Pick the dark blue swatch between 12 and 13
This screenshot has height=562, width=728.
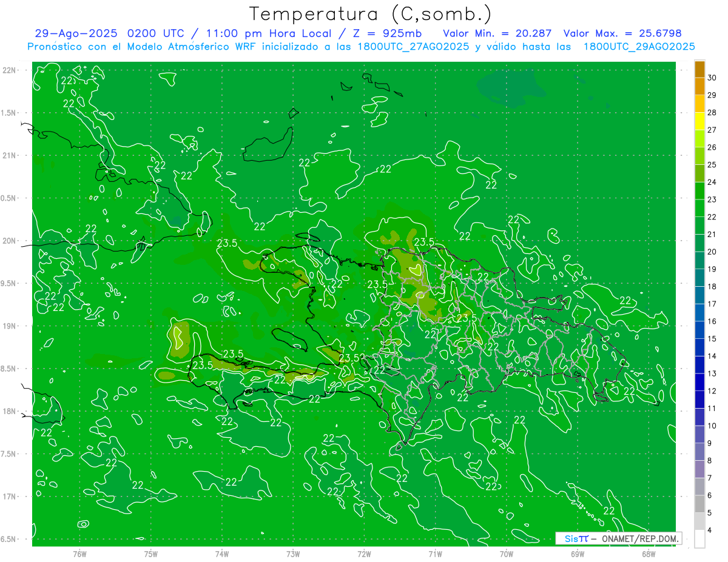[x=700, y=382]
